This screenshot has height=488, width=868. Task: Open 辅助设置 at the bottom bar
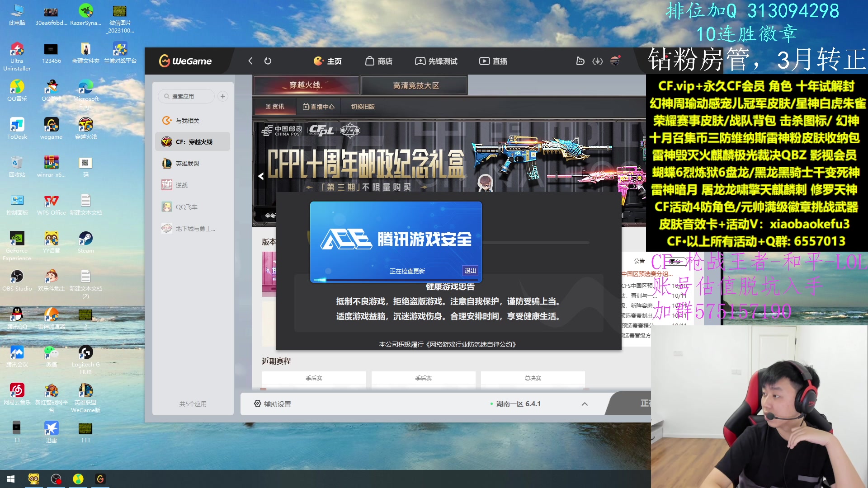click(273, 404)
